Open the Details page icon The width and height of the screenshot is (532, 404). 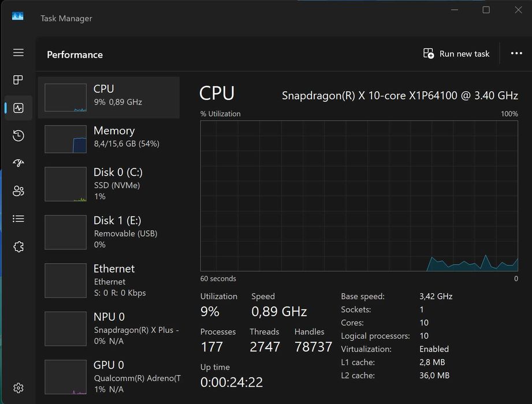click(x=18, y=219)
